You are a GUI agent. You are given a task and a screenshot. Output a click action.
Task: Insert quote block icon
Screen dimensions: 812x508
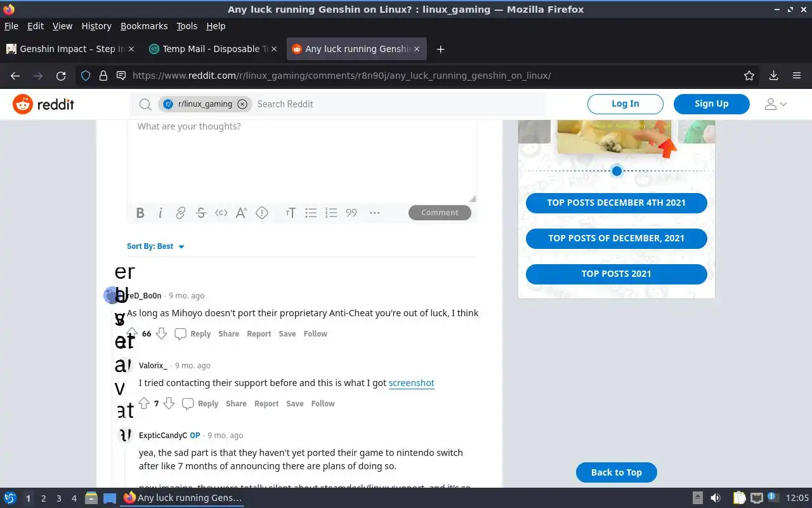pyautogui.click(x=351, y=213)
